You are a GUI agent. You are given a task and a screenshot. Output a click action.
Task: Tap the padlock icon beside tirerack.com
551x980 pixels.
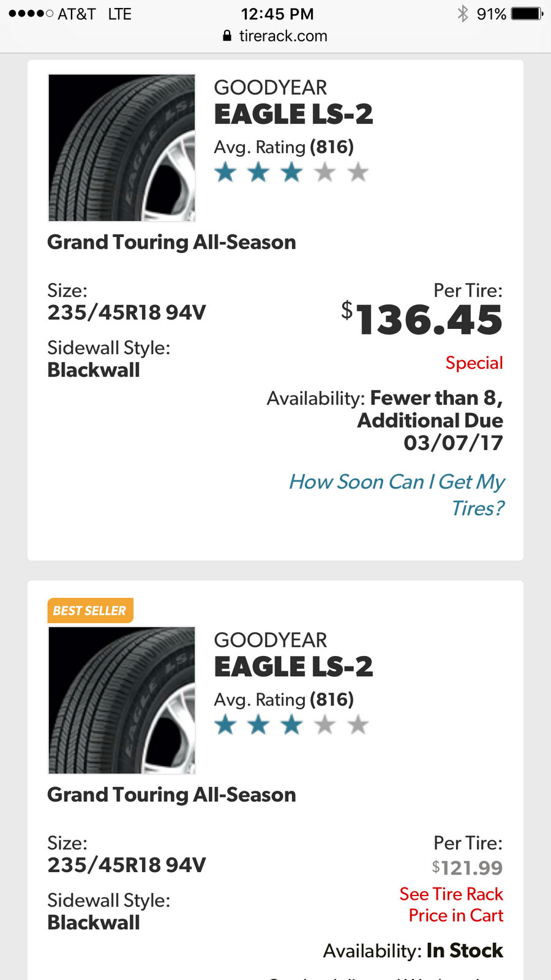tap(227, 36)
